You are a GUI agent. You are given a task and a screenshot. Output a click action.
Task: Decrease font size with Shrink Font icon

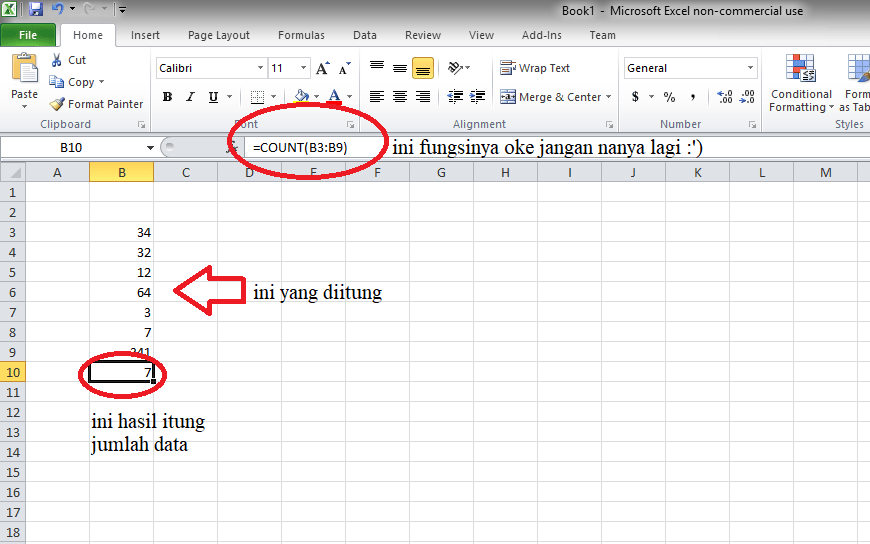[x=345, y=68]
